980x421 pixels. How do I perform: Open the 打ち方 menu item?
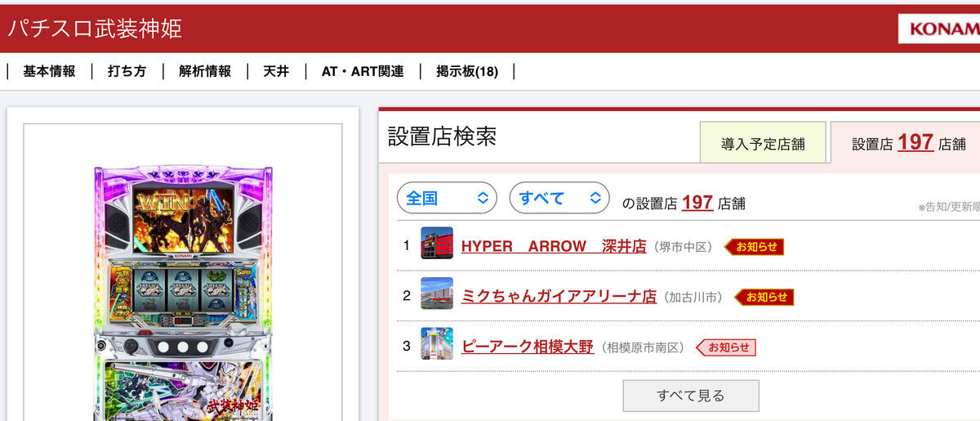coord(127,71)
